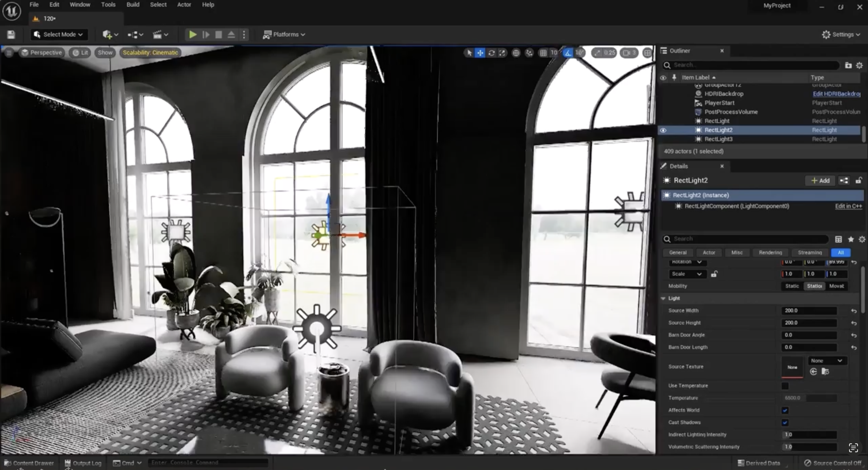Open the Platforms dropdown
Image resolution: width=868 pixels, height=470 pixels.
pyautogui.click(x=284, y=34)
